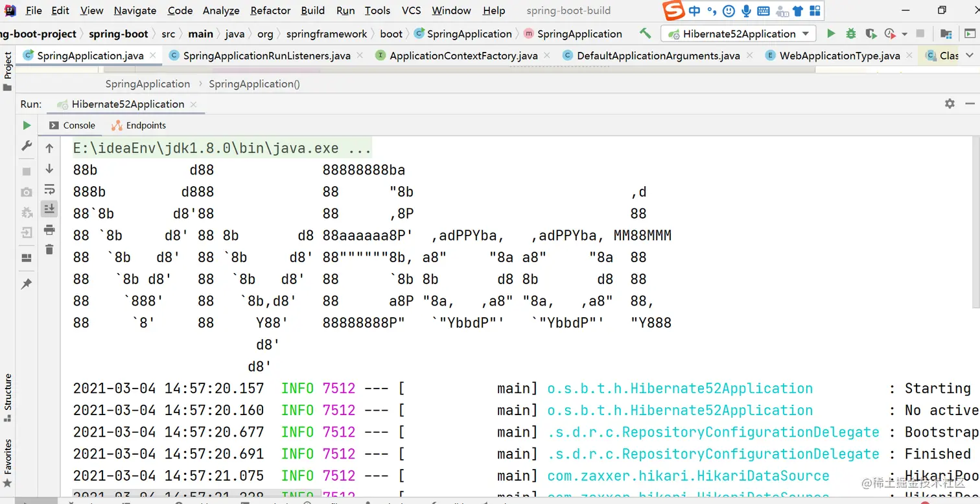980x504 pixels.
Task: Show the hidden editor tabs list
Action: click(x=970, y=56)
